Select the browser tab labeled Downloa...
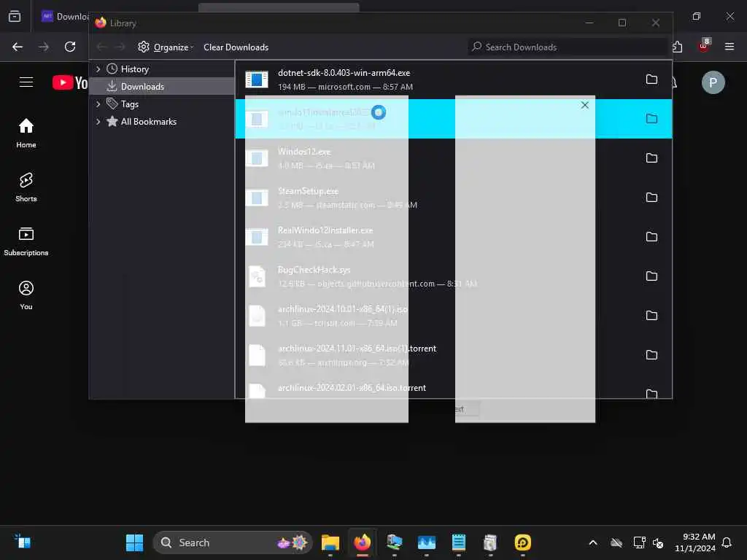747x560 pixels. [64, 16]
